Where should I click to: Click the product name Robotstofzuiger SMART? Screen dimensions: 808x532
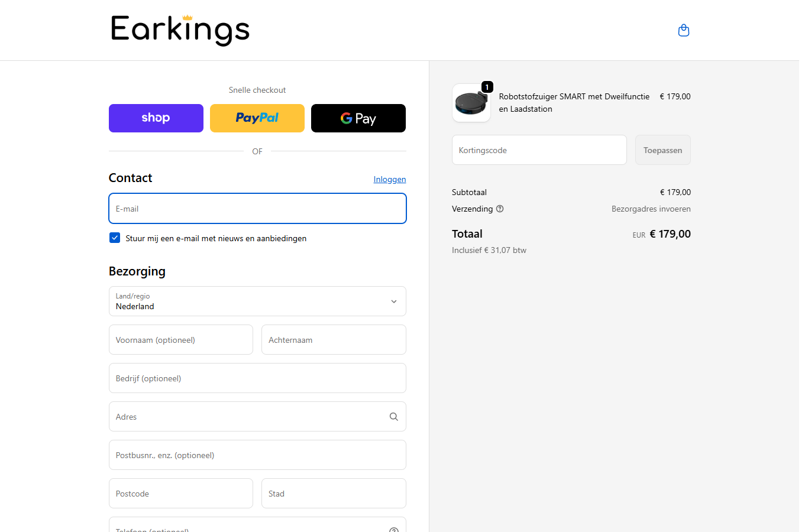point(574,102)
